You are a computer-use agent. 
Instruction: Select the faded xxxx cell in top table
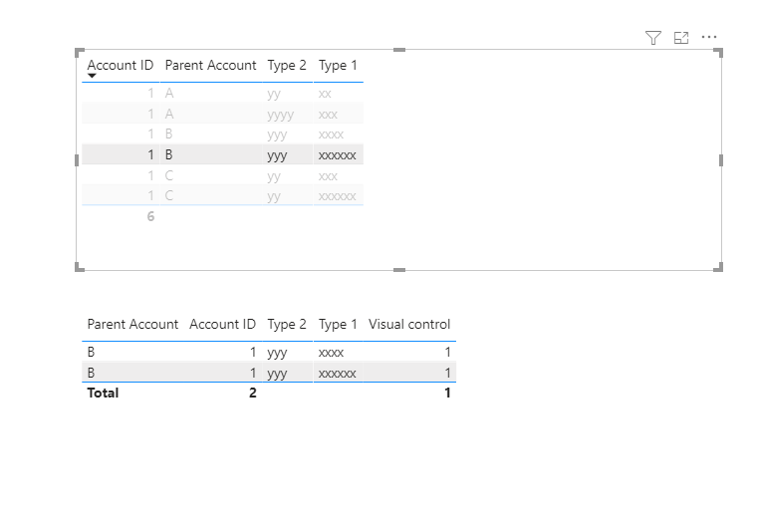(331, 134)
